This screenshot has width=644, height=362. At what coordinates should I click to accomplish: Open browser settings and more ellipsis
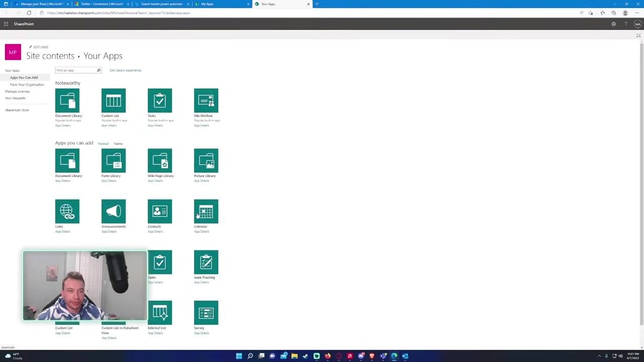click(x=637, y=13)
